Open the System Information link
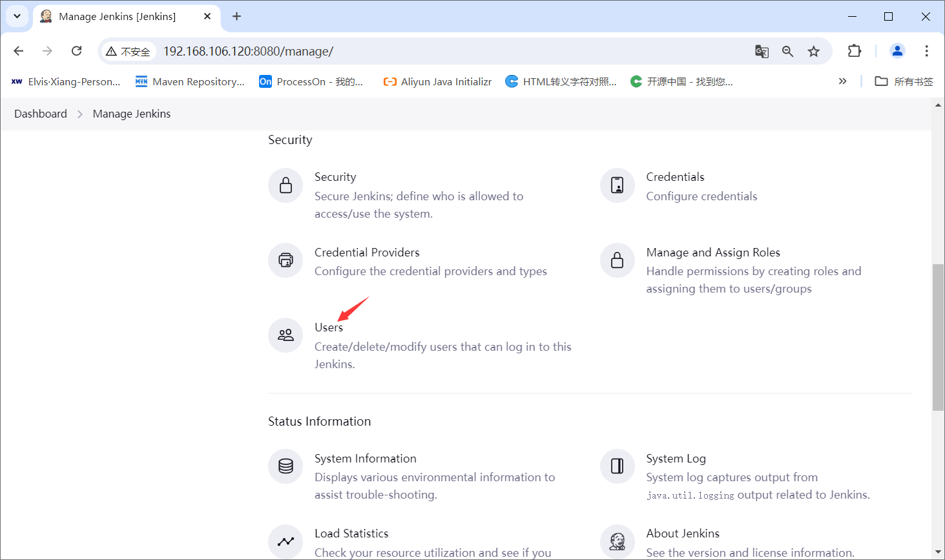Image resolution: width=945 pixels, height=560 pixels. (x=366, y=459)
